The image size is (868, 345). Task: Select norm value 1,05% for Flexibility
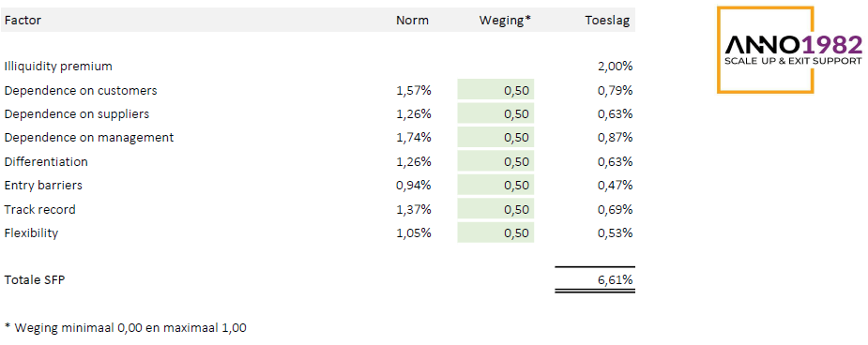point(414,232)
